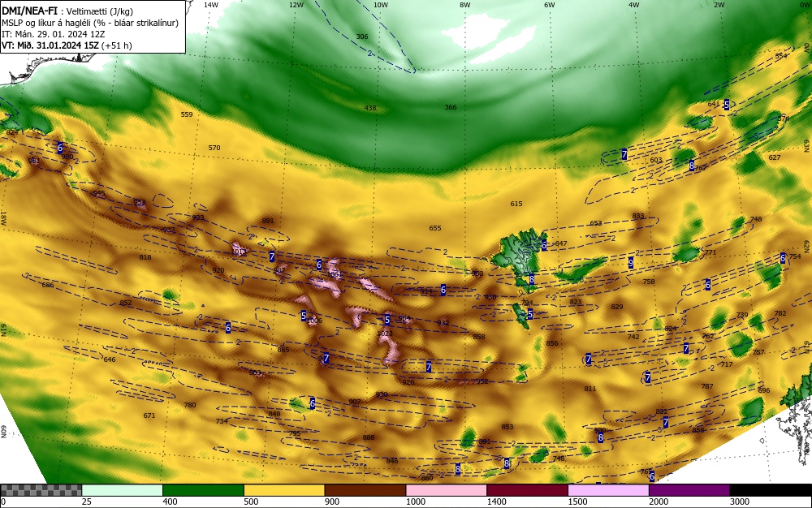Click the '1400' legend tick value
Image resolution: width=812 pixels, height=508 pixels.
tap(497, 502)
